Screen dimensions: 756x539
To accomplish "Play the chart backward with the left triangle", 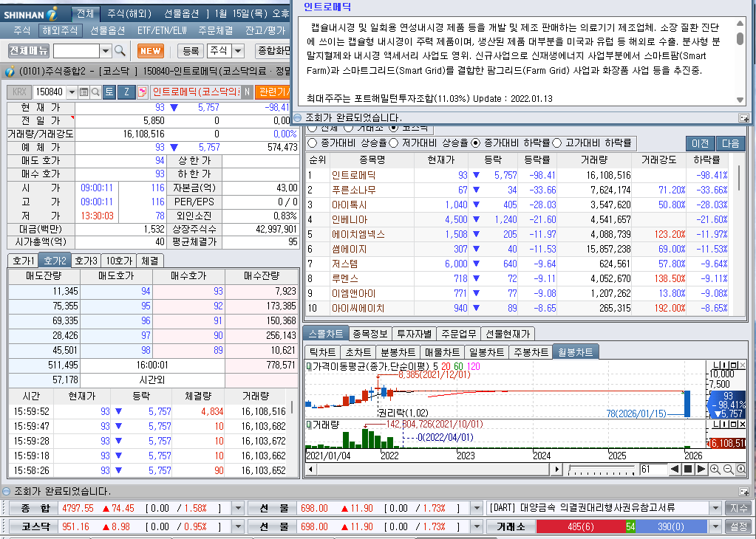I will 675,469.
